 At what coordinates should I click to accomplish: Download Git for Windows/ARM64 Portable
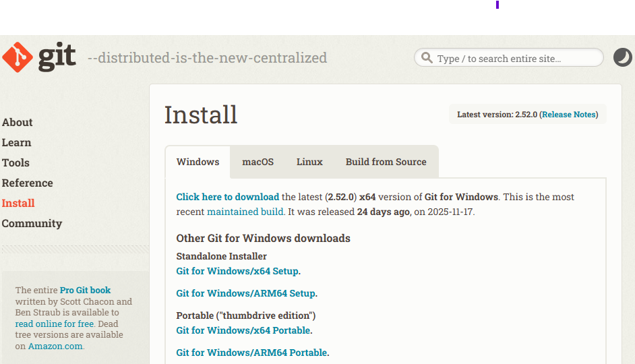point(251,353)
